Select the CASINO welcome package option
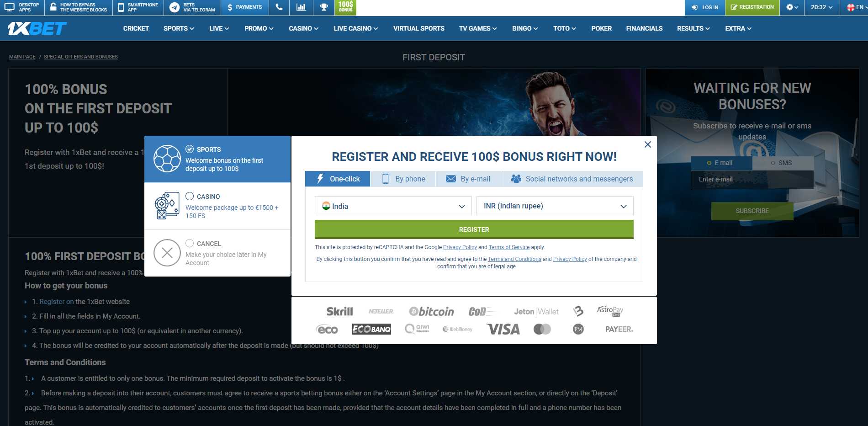 click(217, 206)
